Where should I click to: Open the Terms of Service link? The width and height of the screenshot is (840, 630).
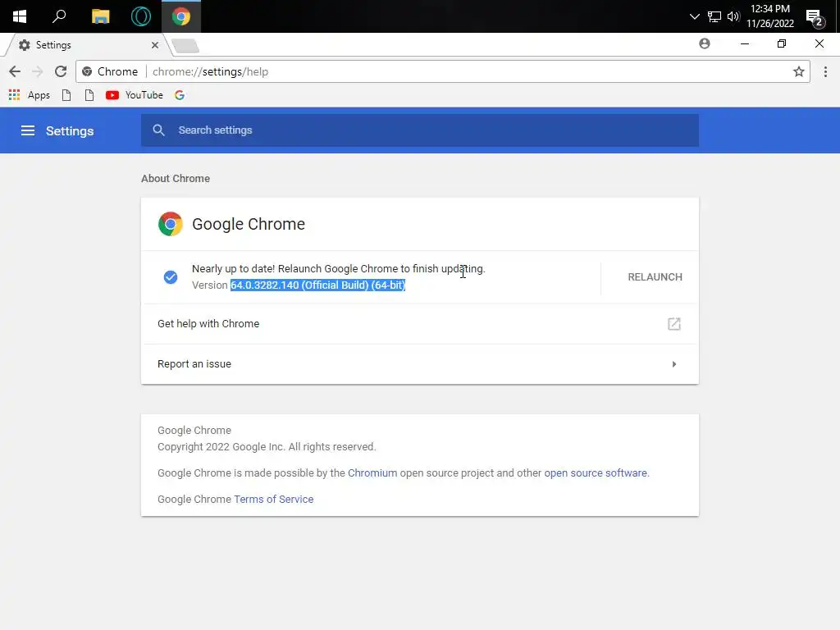[274, 500]
